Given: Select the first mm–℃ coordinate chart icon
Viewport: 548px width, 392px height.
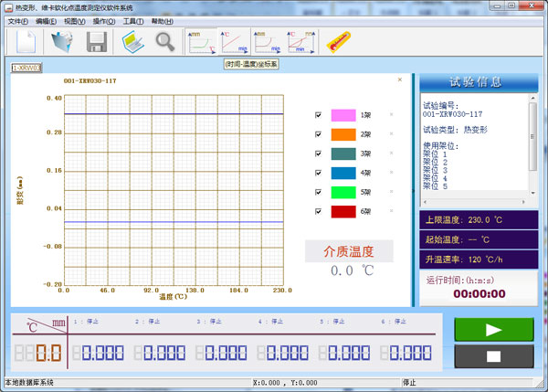Looking at the screenshot, I should coord(200,41).
